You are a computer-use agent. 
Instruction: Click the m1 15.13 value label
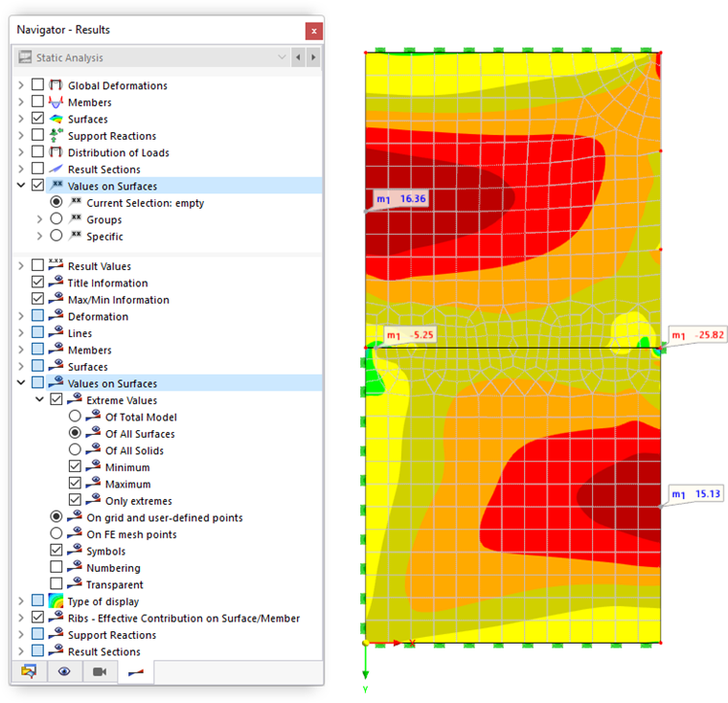[695, 493]
